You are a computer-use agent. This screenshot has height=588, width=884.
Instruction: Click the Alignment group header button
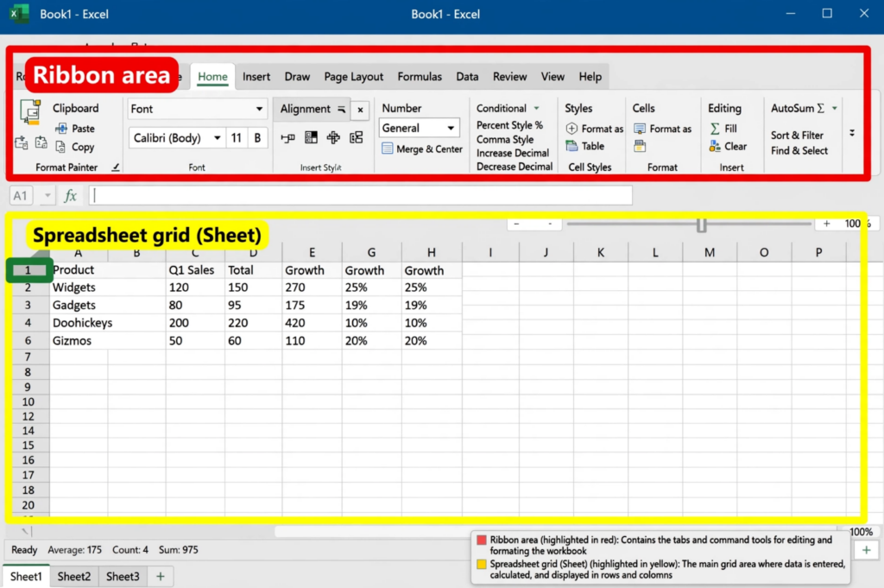pyautogui.click(x=312, y=109)
